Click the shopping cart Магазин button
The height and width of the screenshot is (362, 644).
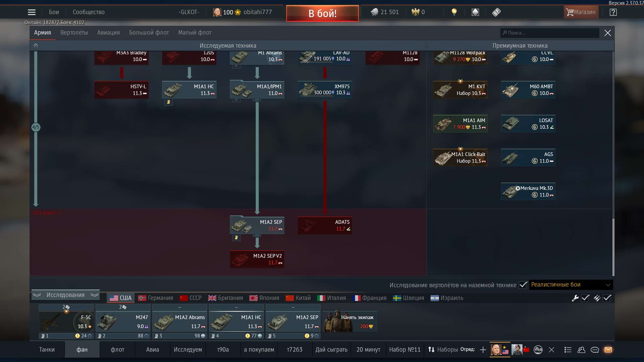click(x=581, y=12)
